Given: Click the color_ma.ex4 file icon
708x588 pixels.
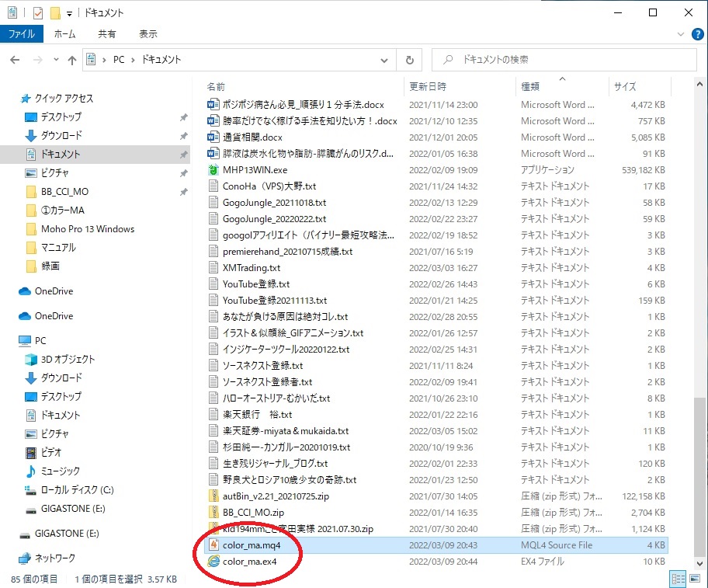Looking at the screenshot, I should coord(213,562).
